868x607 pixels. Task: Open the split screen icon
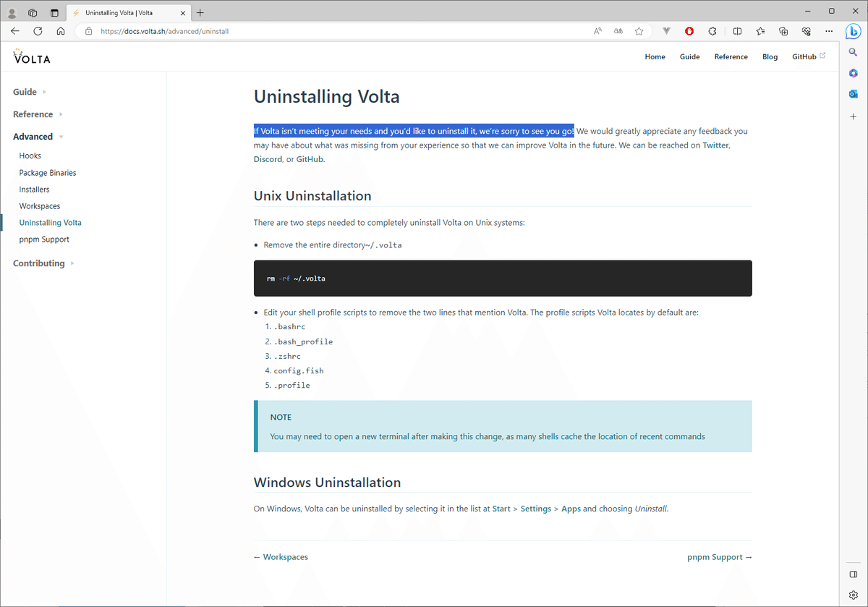click(x=737, y=31)
